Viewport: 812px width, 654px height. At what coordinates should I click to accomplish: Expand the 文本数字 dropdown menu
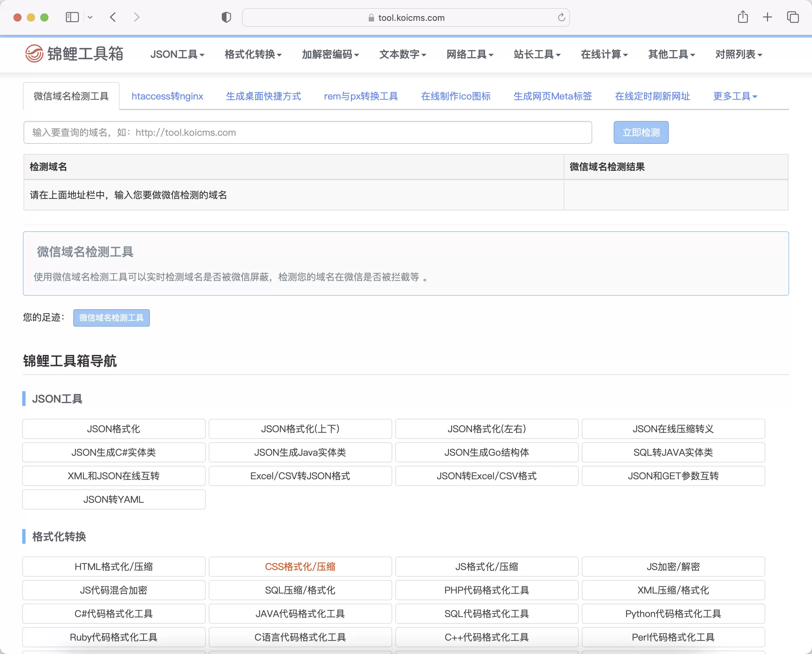[x=402, y=55]
